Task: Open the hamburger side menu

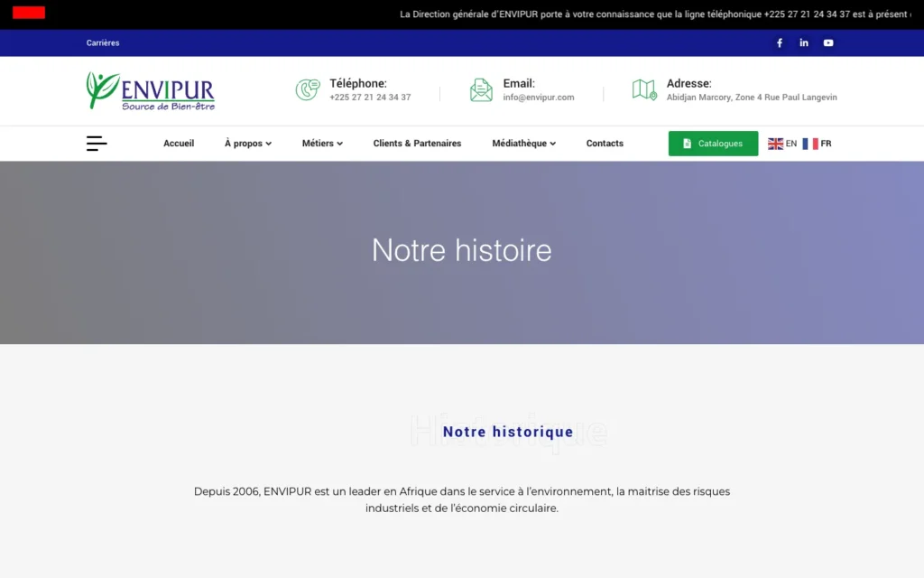Action: [x=97, y=144]
